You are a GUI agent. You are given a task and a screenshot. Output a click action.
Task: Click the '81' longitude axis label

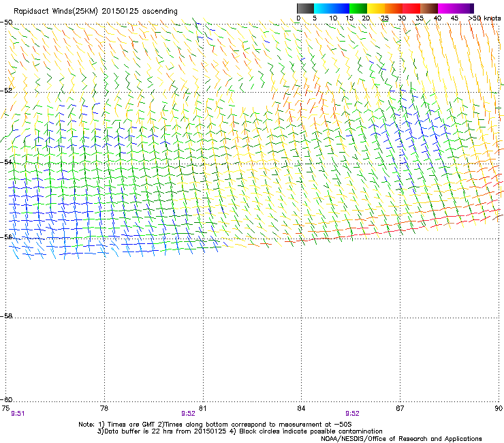coord(202,408)
